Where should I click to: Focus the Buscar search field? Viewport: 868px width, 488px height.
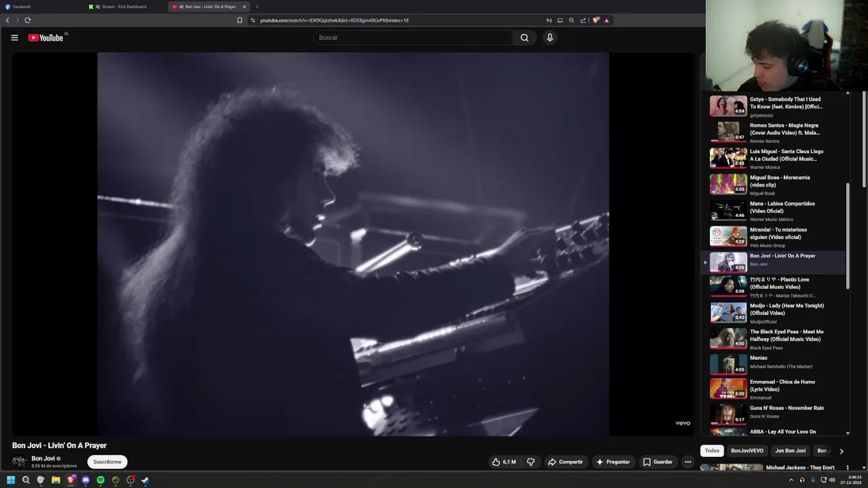tap(414, 38)
